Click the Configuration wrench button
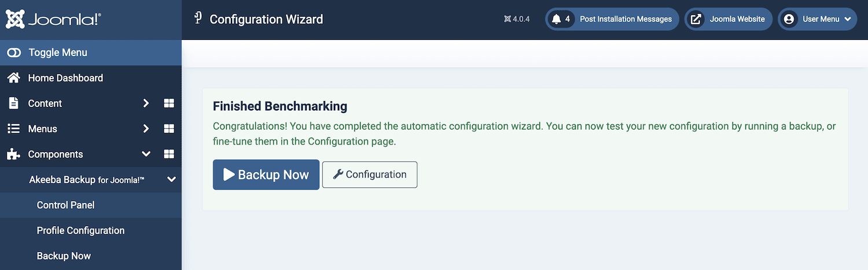 pyautogui.click(x=370, y=175)
